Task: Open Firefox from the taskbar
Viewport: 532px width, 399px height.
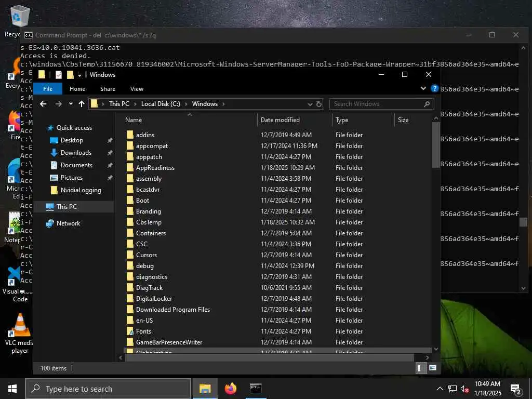Action: point(230,389)
